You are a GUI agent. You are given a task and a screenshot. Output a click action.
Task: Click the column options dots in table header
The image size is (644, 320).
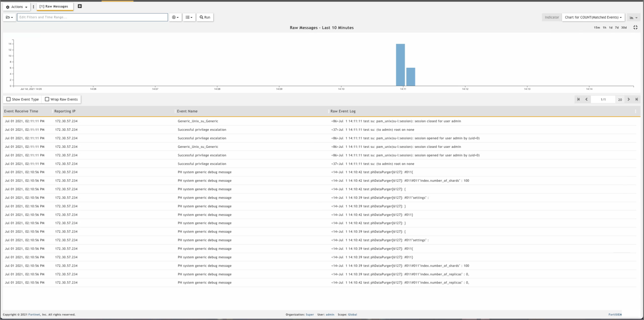click(635, 111)
